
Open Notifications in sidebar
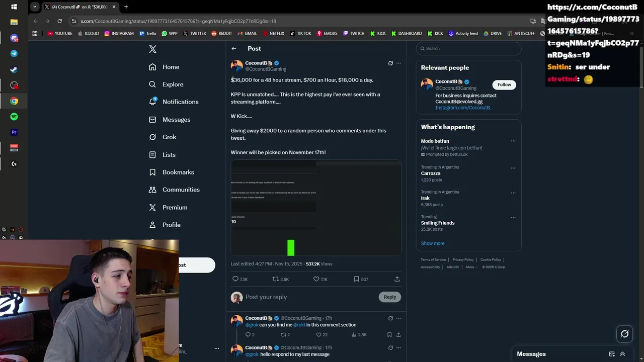(x=174, y=102)
